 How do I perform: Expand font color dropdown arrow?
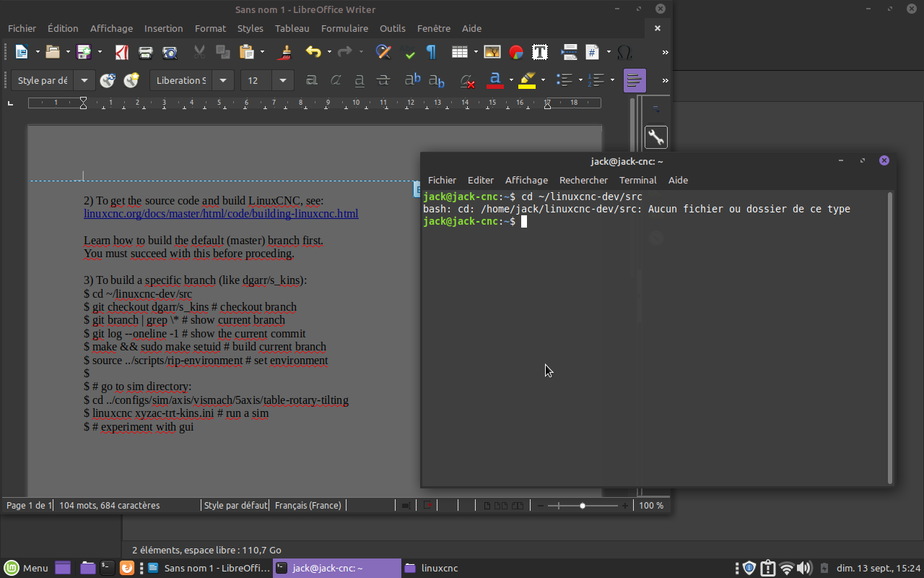tap(511, 80)
